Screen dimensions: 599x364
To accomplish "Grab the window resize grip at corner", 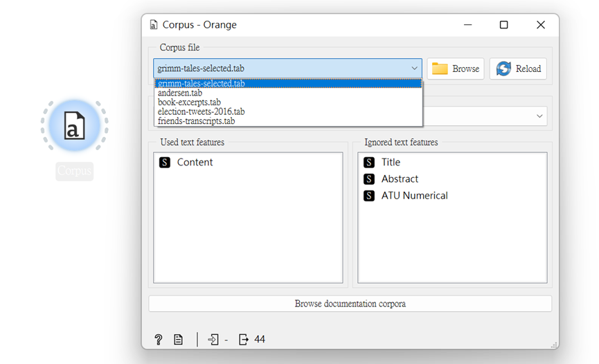I will [554, 345].
